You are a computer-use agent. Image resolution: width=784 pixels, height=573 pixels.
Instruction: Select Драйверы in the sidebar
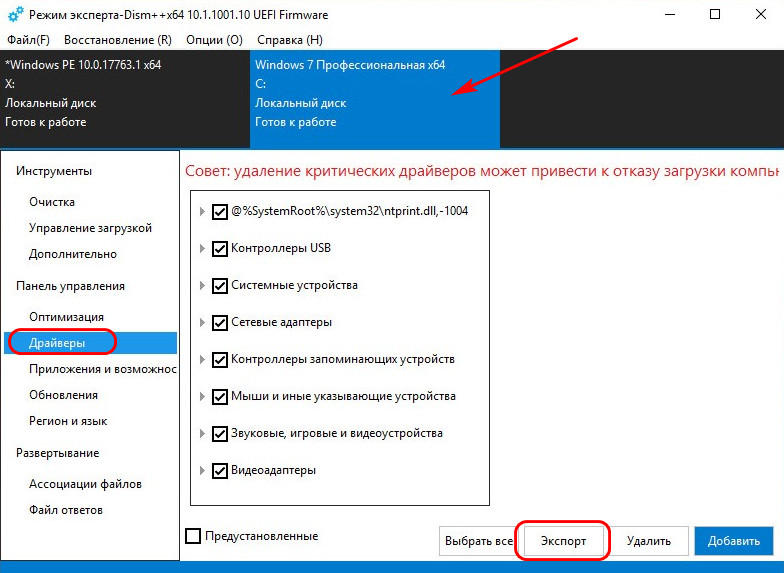90,343
